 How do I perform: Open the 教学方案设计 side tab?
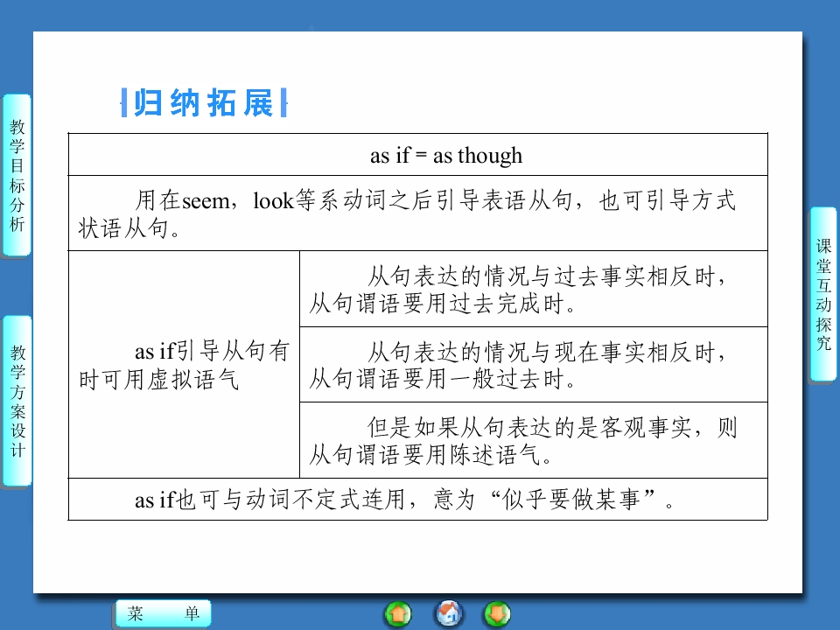[x=17, y=400]
